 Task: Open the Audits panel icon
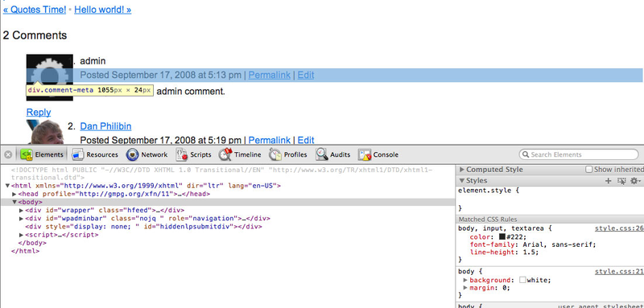pyautogui.click(x=321, y=154)
